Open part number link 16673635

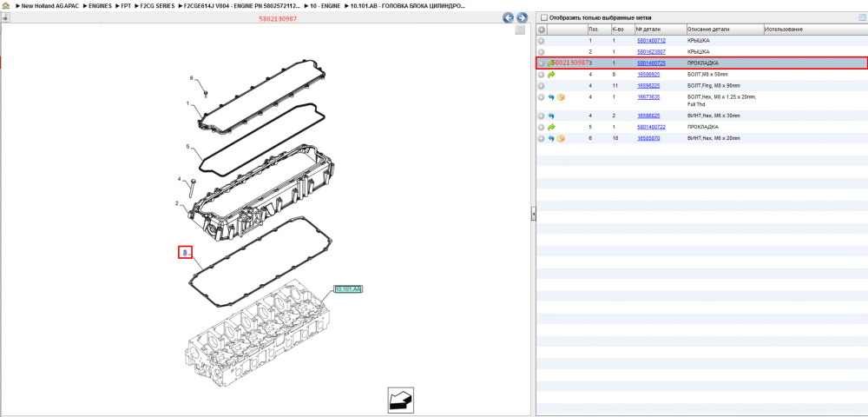click(648, 97)
